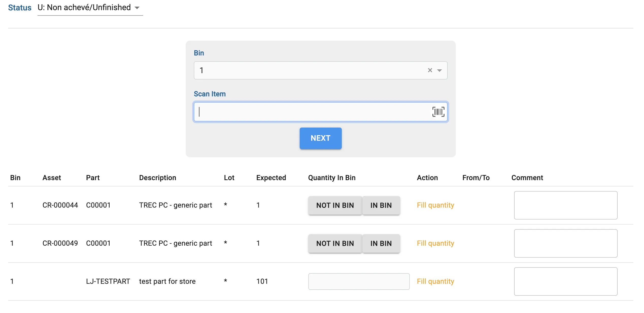This screenshot has height=313, width=644.
Task: Click the asset cell CR-000044
Action: click(x=60, y=205)
